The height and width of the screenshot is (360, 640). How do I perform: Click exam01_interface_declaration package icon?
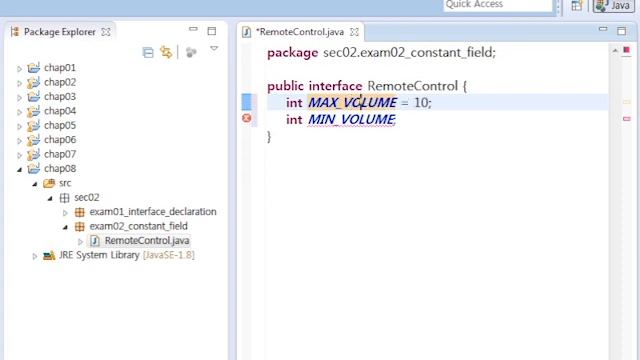(x=80, y=212)
